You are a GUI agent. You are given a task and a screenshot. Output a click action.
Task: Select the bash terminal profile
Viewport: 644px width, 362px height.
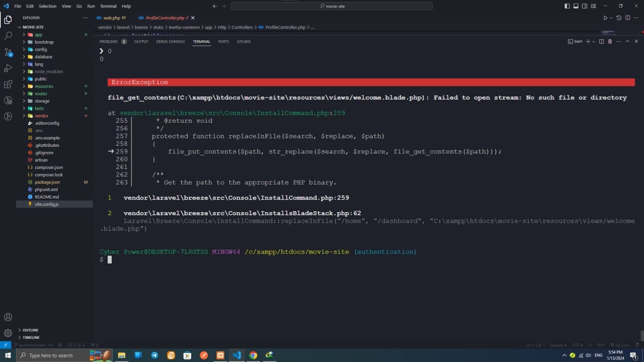575,41
